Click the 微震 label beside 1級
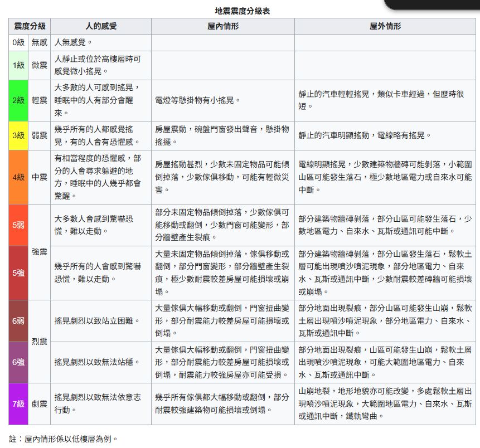This screenshot has height=448, width=480. (x=39, y=65)
